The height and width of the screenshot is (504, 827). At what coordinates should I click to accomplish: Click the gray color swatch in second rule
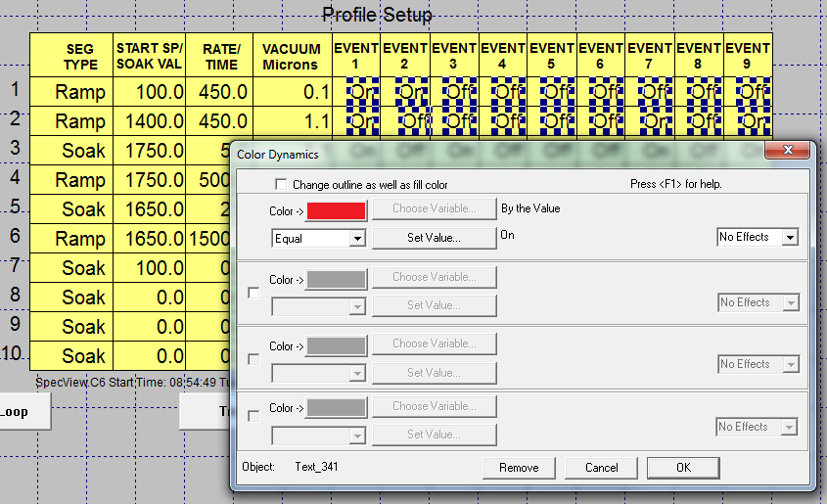point(336,279)
